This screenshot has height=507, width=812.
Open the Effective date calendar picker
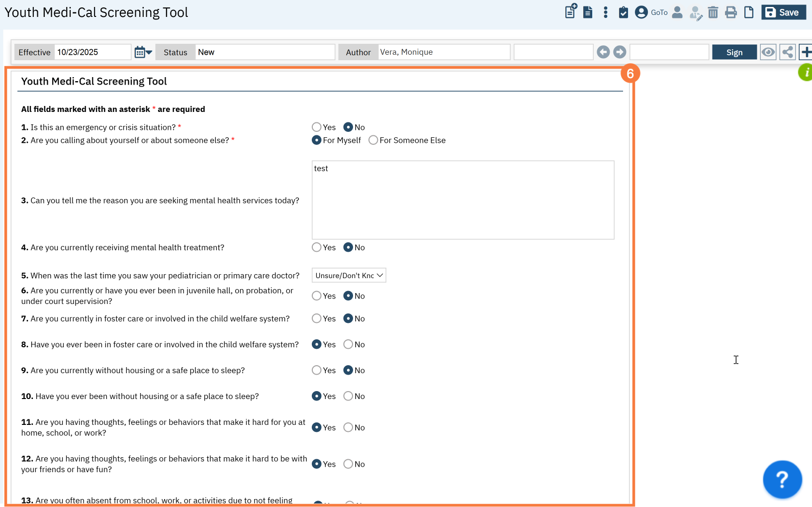pos(143,52)
